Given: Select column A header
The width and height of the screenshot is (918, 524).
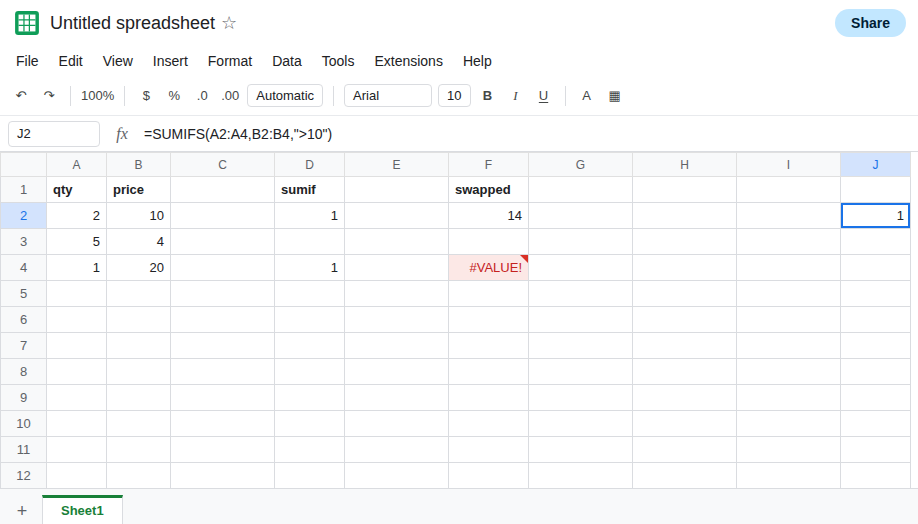Looking at the screenshot, I should [x=76, y=165].
